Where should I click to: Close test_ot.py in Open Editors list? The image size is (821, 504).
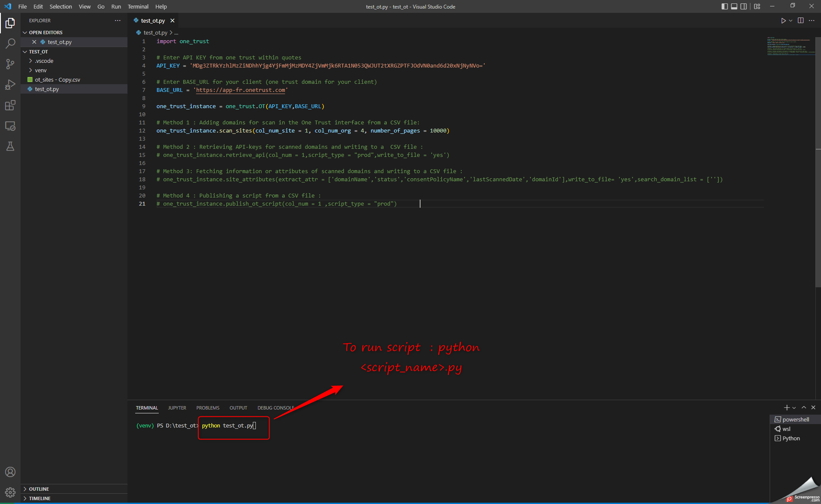point(34,42)
